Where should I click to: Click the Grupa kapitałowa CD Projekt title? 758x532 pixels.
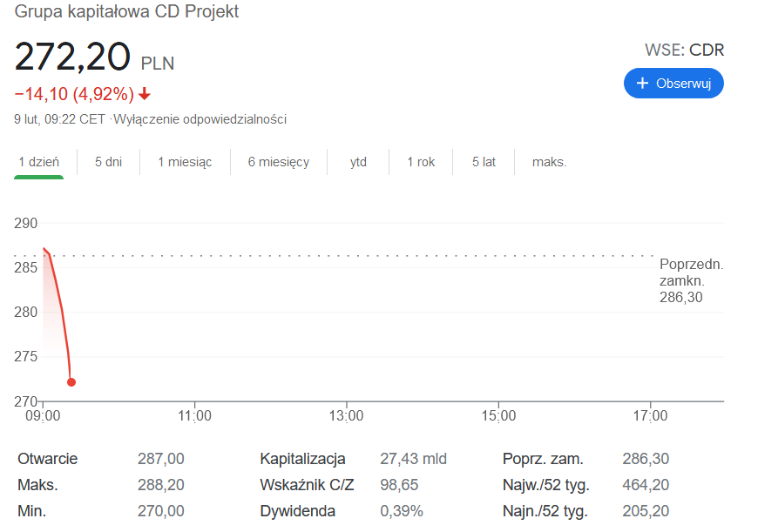(126, 11)
